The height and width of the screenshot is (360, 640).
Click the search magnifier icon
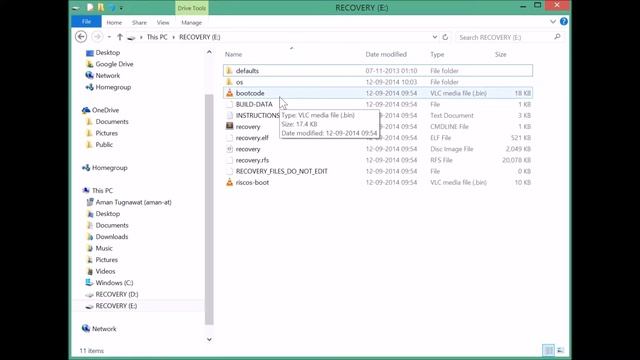pos(557,37)
